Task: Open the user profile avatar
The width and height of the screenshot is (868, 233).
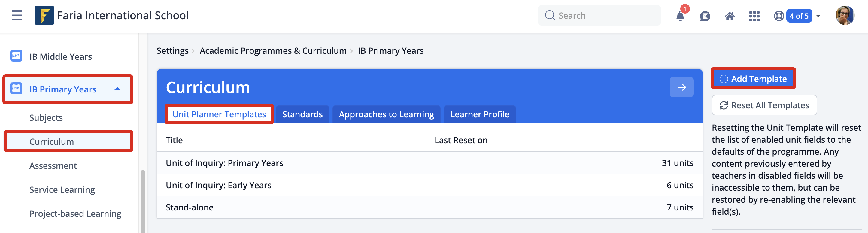Action: click(x=845, y=16)
